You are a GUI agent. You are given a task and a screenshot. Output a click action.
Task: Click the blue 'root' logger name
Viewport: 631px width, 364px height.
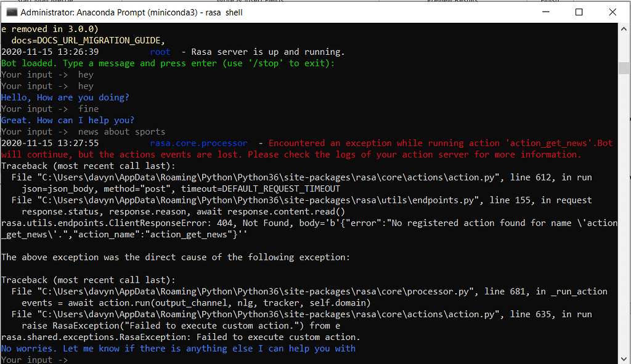point(160,52)
